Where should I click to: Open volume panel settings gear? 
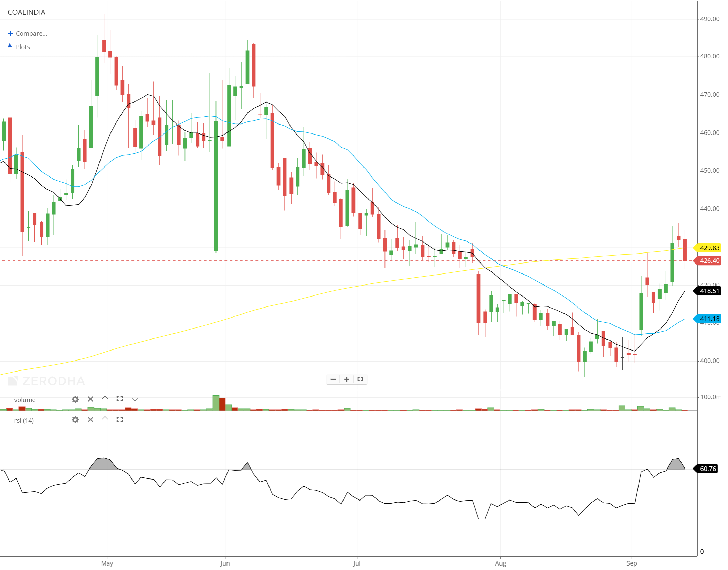[x=75, y=399]
